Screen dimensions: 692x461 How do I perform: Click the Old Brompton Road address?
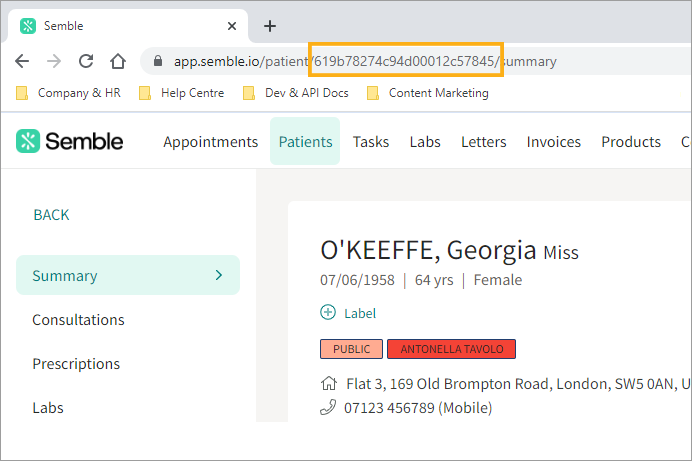coord(518,384)
